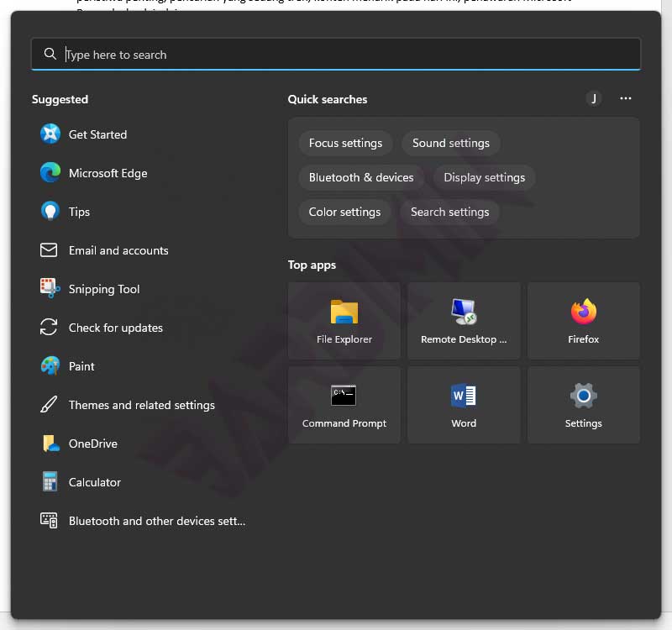Image resolution: width=672 pixels, height=630 pixels.
Task: Select the Calculator label
Action: click(95, 482)
